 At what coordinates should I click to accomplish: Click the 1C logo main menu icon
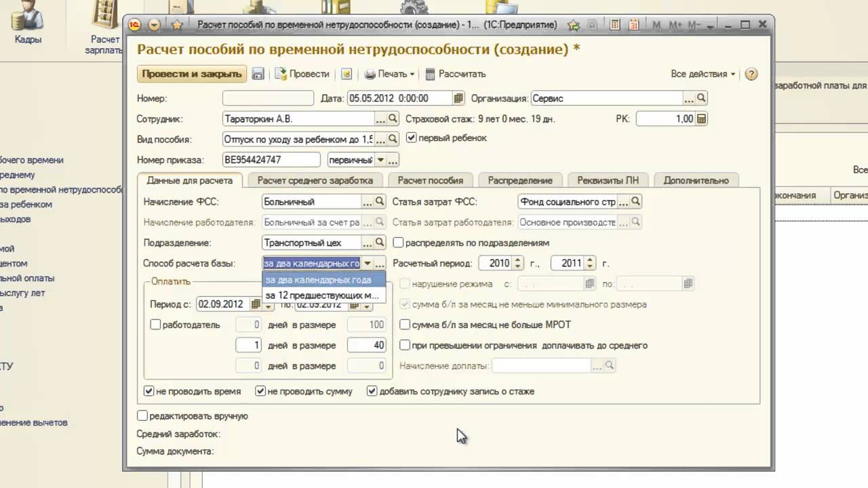coord(134,25)
